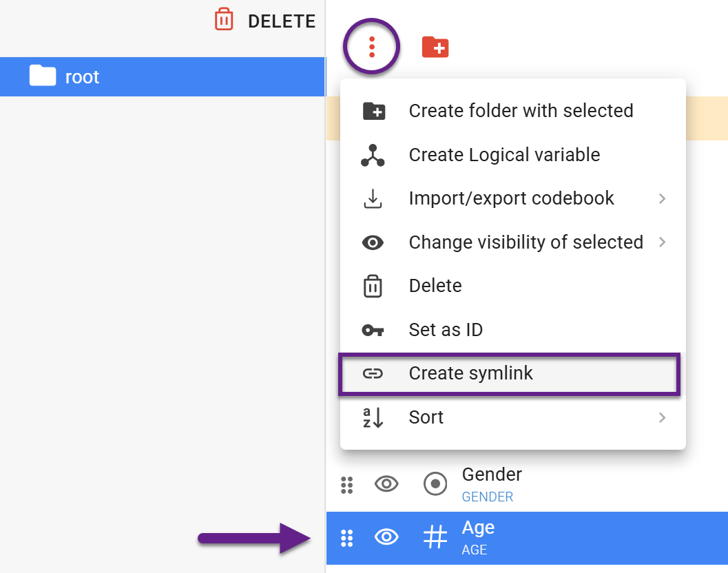Click the red trash icon beside DELETE
Image resolution: width=728 pixels, height=573 pixels.
224,20
